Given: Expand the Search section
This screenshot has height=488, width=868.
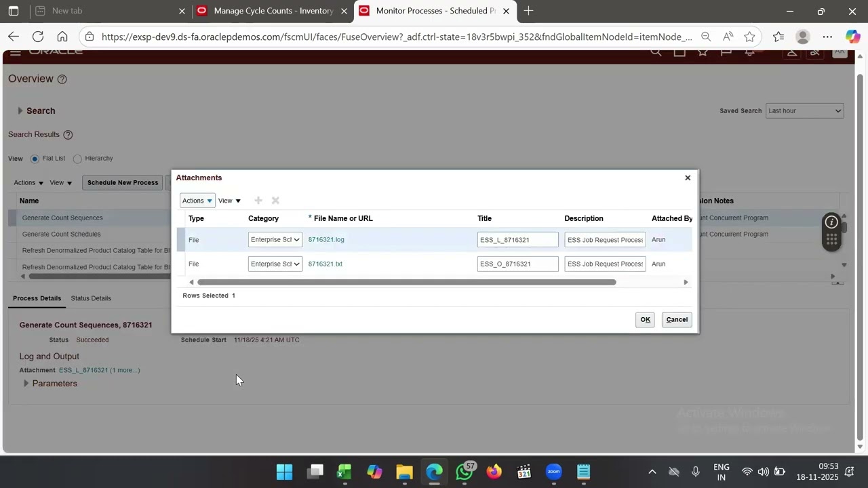Looking at the screenshot, I should click(x=20, y=111).
